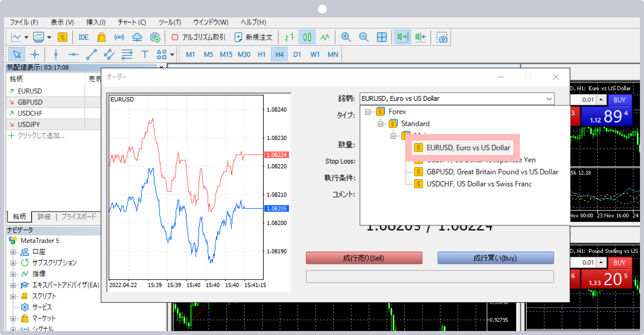Click the 0.01 volume field on Euro chart
The width and height of the screenshot is (644, 335).
coord(584,99)
